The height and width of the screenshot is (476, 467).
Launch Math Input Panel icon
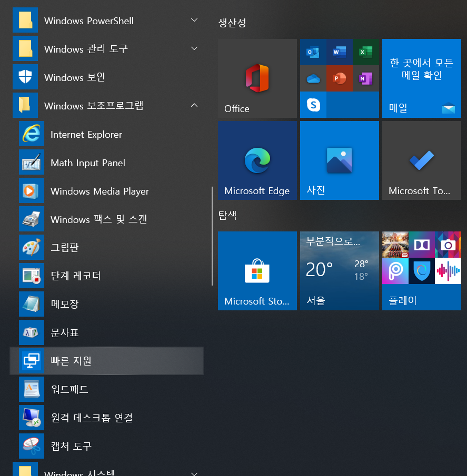pyautogui.click(x=31, y=162)
